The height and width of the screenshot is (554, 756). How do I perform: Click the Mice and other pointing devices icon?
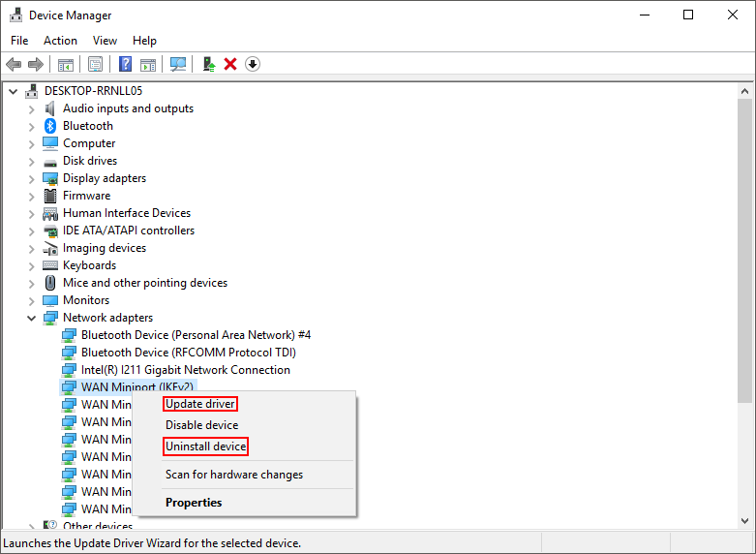coord(50,283)
